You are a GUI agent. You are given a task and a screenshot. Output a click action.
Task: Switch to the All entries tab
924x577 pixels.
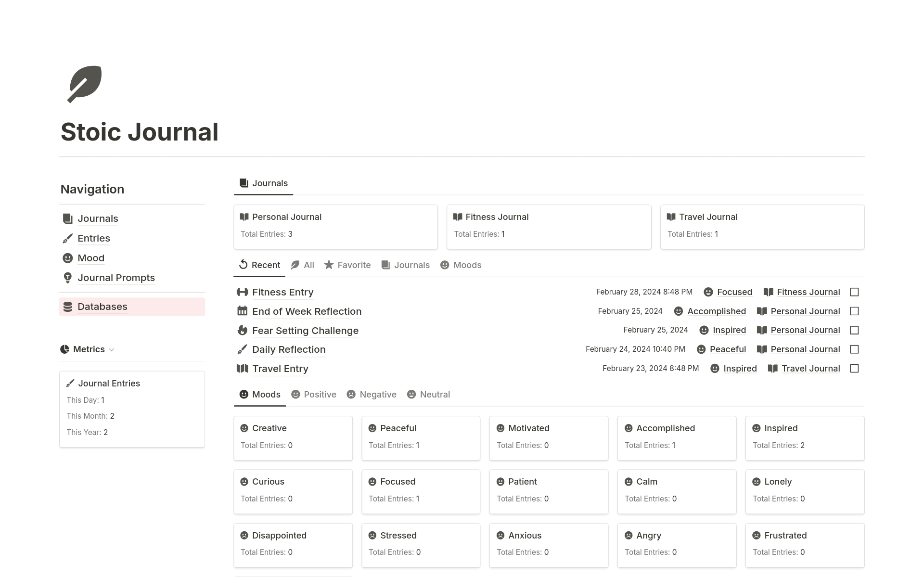tap(302, 265)
